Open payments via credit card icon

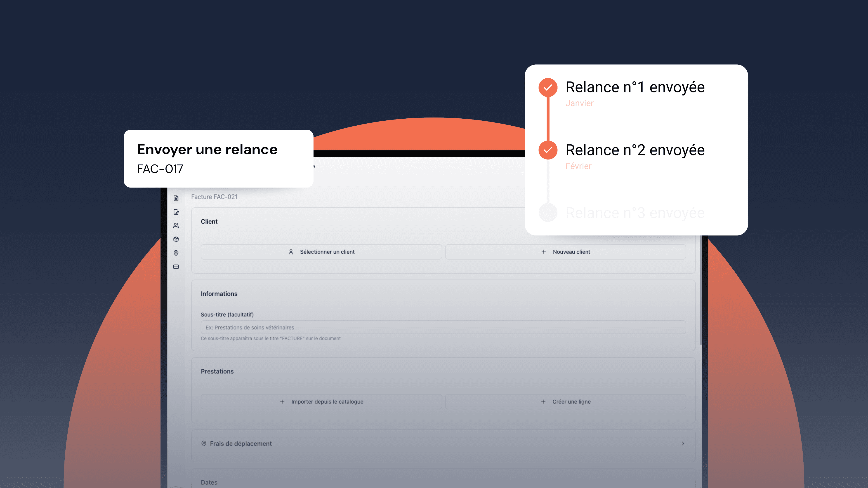[176, 266]
